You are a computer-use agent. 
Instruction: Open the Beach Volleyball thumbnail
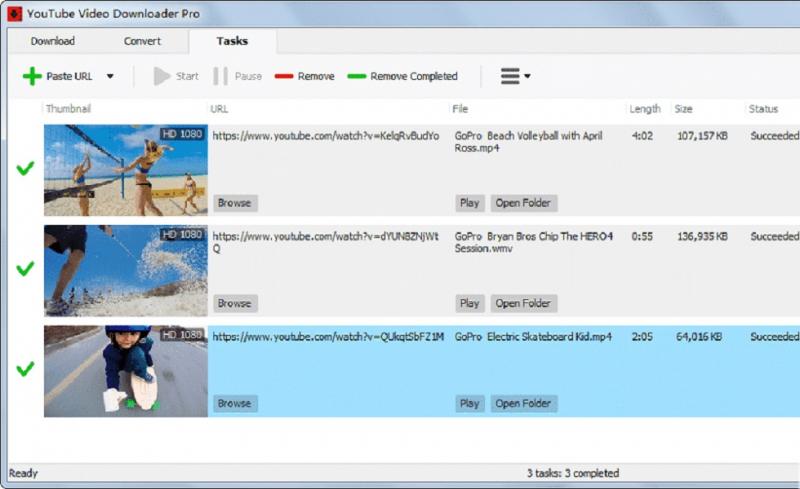point(126,170)
